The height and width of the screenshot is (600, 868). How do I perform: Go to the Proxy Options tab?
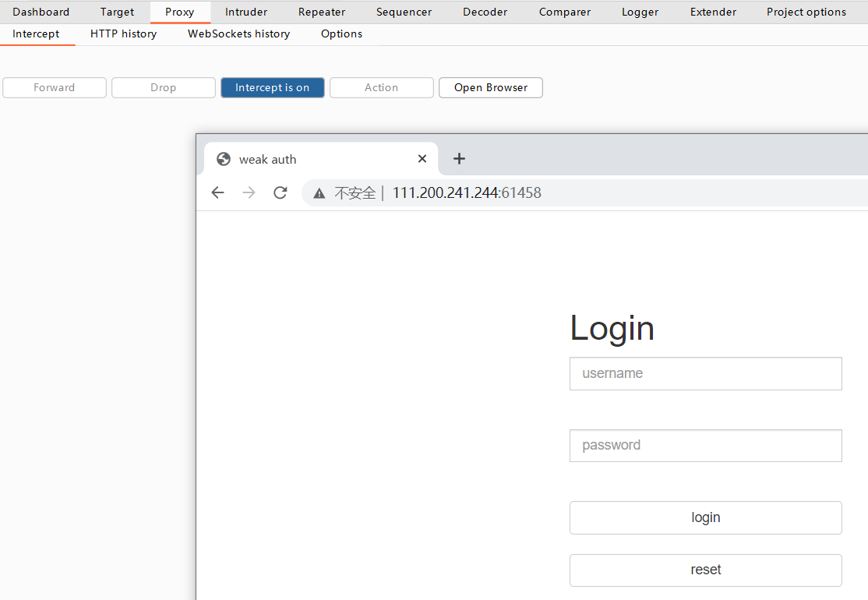coord(341,34)
